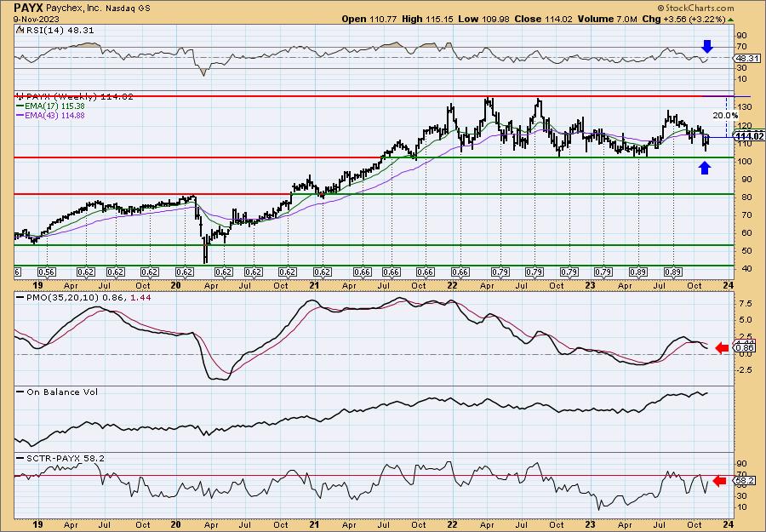Click the 0.56 dividend marker label

47,272
